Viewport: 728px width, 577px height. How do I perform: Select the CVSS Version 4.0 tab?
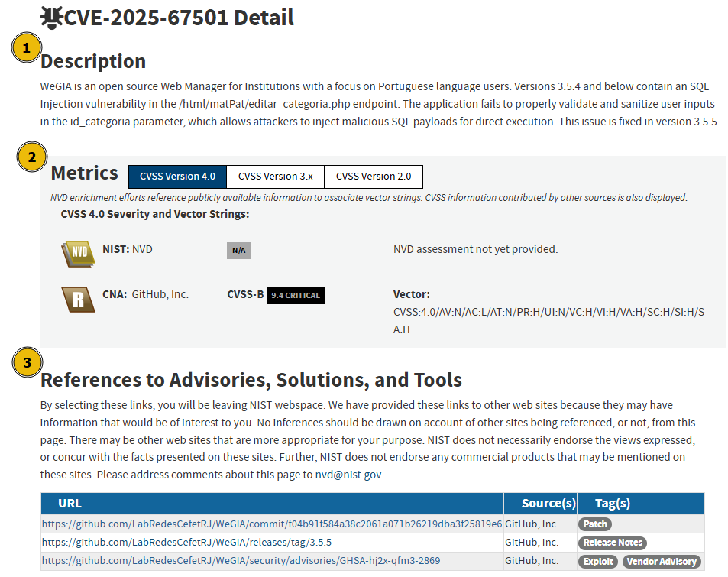[x=177, y=177]
